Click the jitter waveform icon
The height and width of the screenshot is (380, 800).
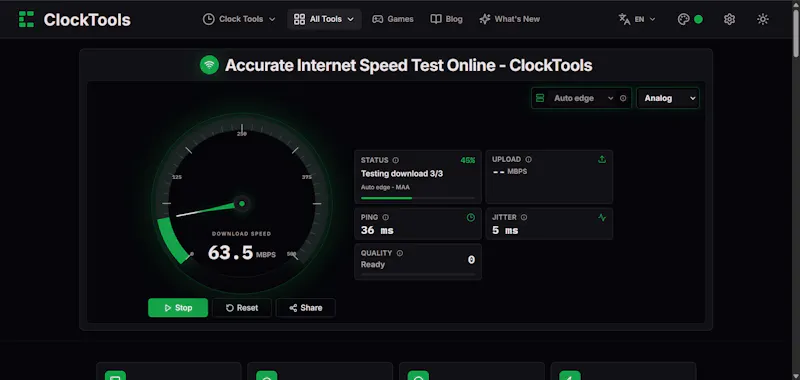(602, 217)
